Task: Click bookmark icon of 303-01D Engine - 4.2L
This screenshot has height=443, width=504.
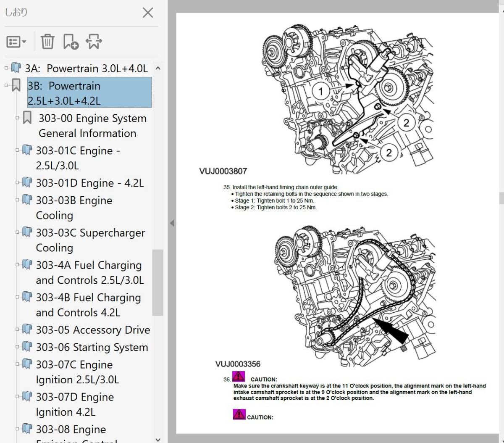Action: [27, 182]
